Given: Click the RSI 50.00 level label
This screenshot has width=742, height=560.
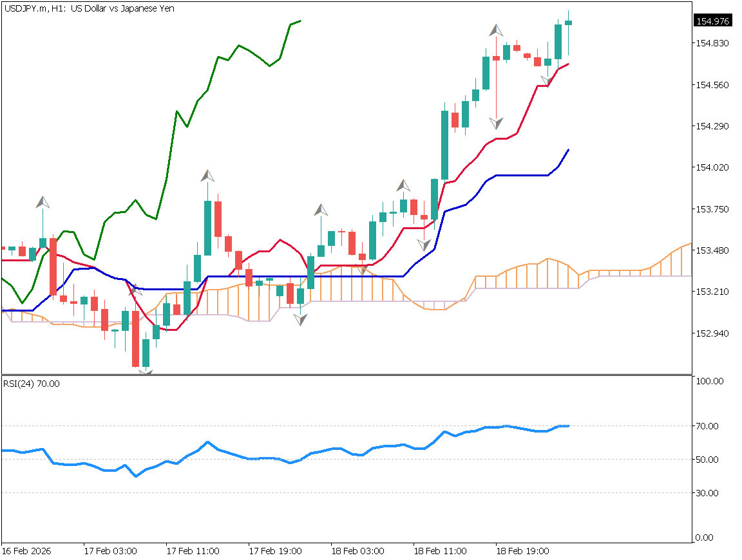Looking at the screenshot, I should pyautogui.click(x=709, y=460).
